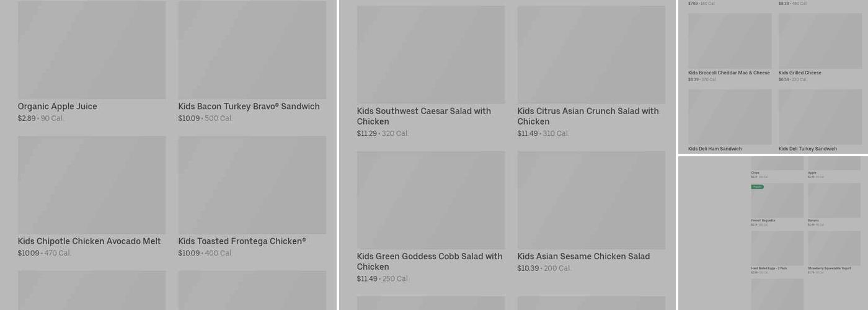
Task: Click Kids Broccoli Cheddar Mac & Cheese image
Action: tap(730, 41)
